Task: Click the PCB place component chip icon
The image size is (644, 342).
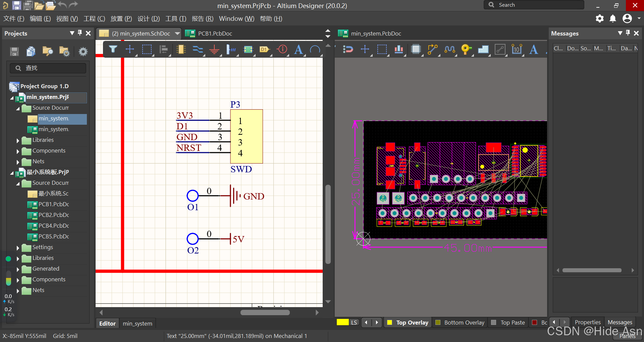Action: coord(416,50)
